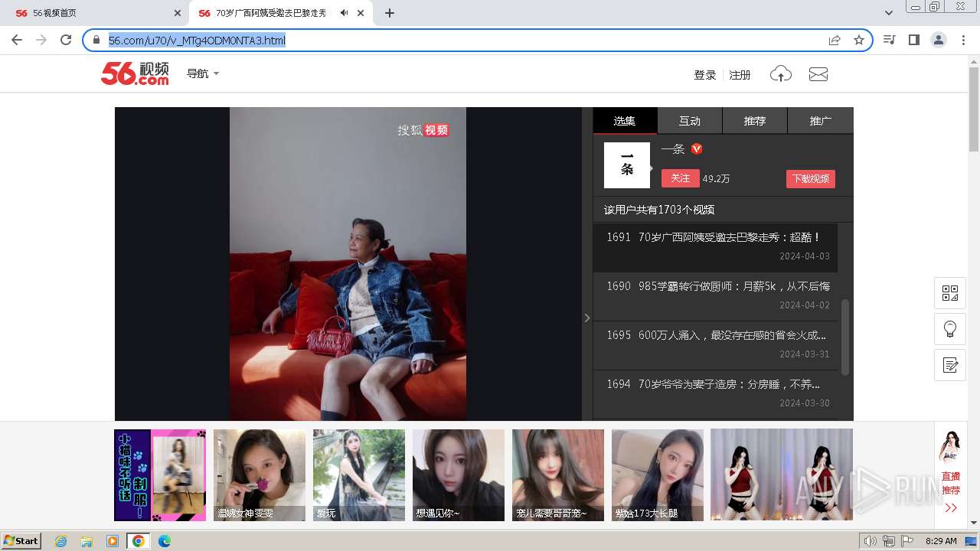The image size is (980, 551).
Task: Close the 56视频首页 browser tab
Action: pyautogui.click(x=178, y=13)
